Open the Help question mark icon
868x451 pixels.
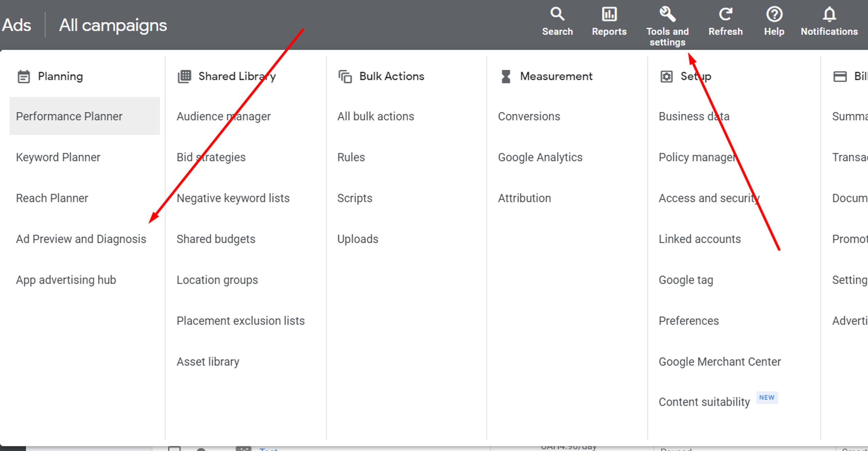click(x=774, y=14)
